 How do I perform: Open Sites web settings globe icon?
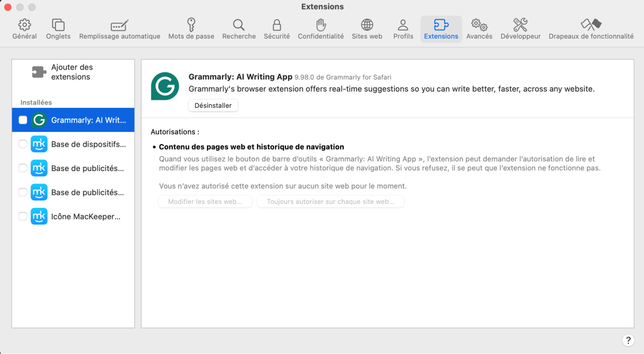(367, 24)
